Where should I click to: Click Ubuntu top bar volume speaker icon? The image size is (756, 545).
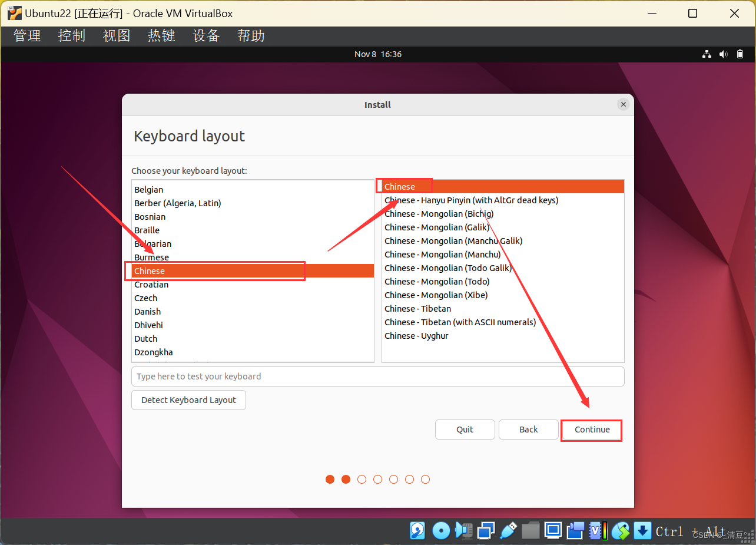pyautogui.click(x=724, y=54)
